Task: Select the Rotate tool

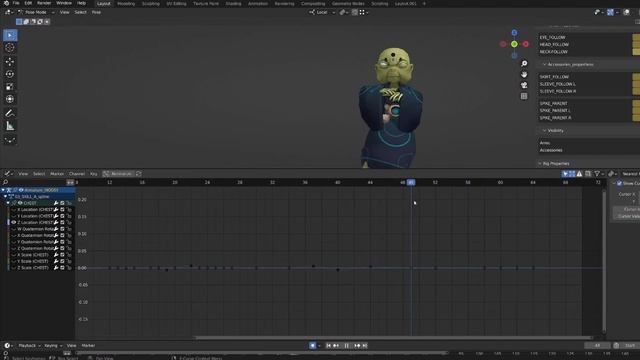Action: [10, 74]
